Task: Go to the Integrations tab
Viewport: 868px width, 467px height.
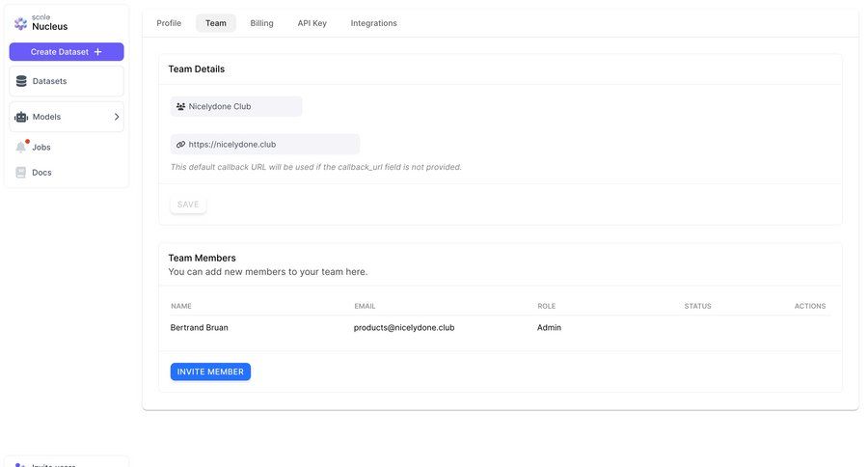Action: (373, 23)
